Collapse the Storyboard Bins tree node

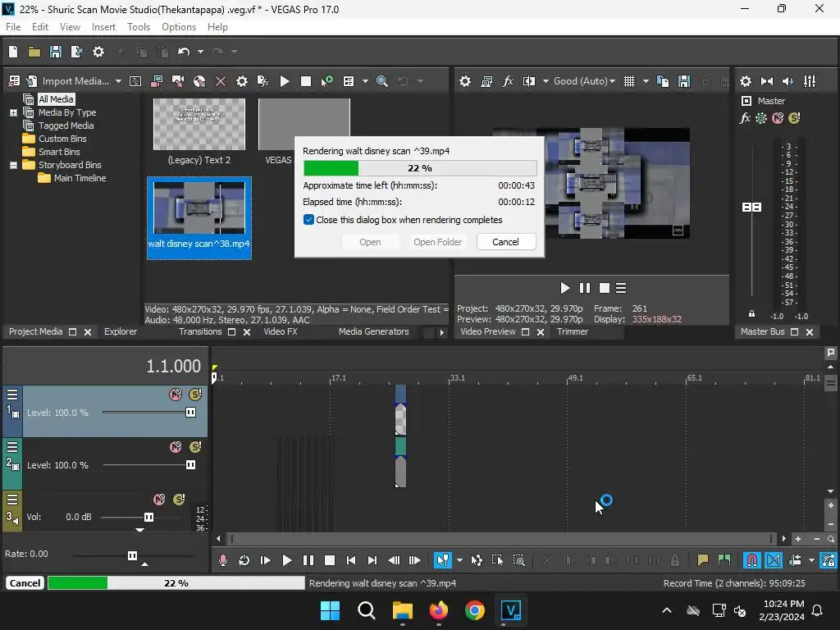click(x=13, y=165)
